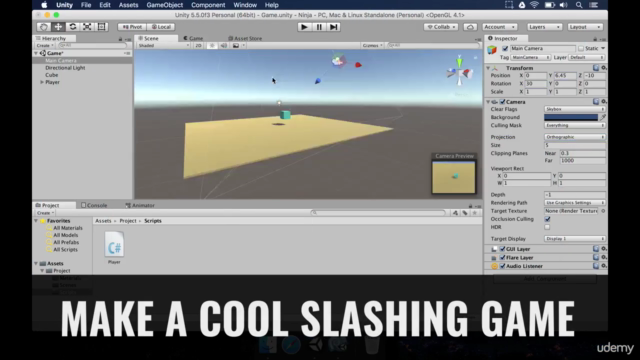This screenshot has width=640, height=360.
Task: Open the Layers dropdown in toolbar
Action: click(x=544, y=27)
